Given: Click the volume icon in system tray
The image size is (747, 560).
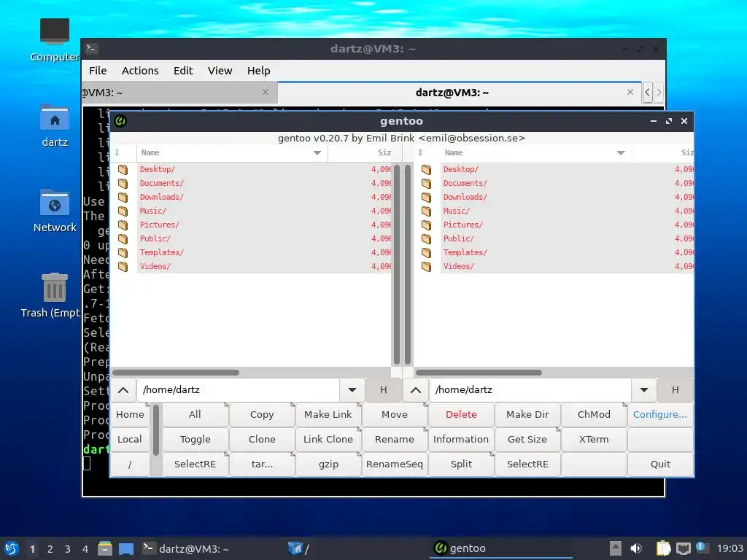Looking at the screenshot, I should 636,548.
